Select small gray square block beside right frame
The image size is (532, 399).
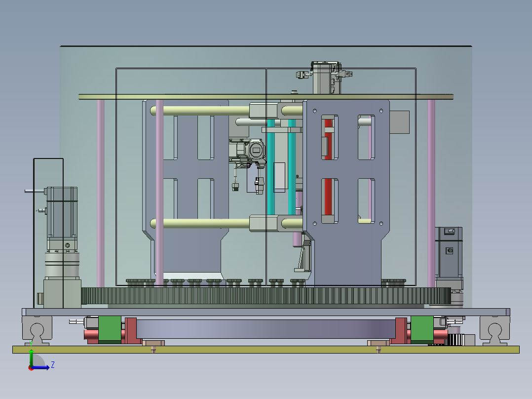point(399,122)
